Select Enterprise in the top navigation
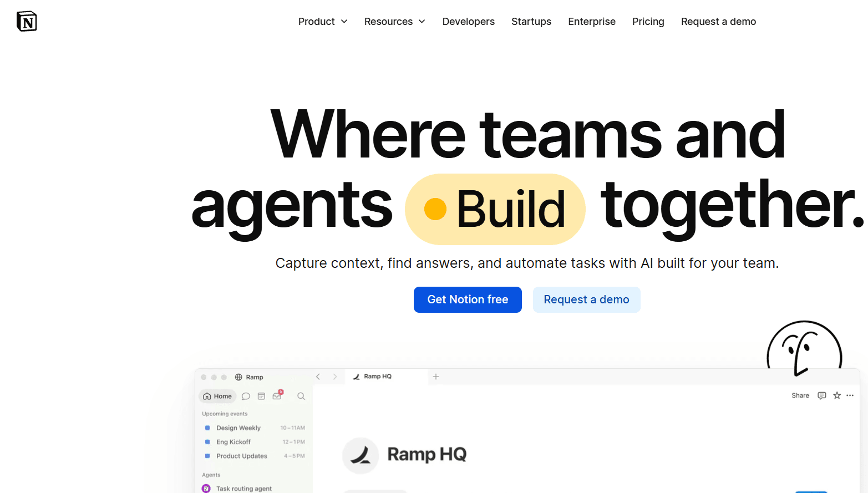 click(x=592, y=22)
